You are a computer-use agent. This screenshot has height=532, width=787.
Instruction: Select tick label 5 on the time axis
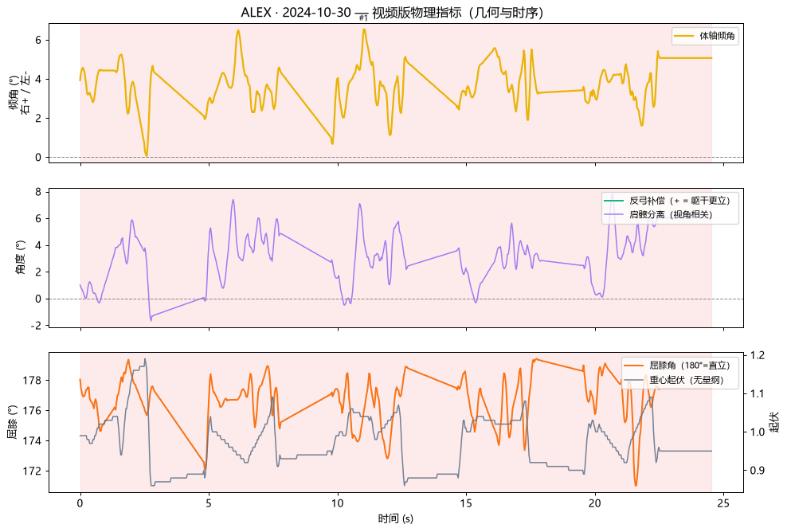[209, 503]
